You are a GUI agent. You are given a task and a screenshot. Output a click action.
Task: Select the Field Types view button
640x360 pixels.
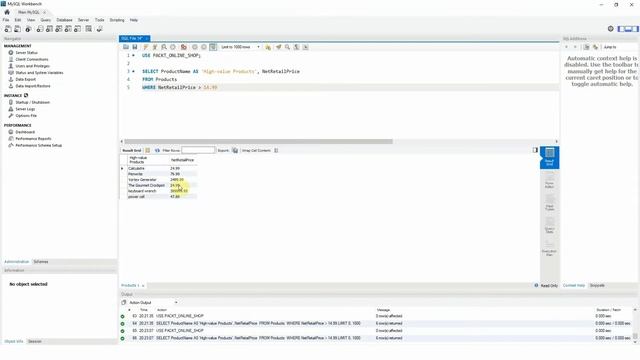(x=549, y=202)
